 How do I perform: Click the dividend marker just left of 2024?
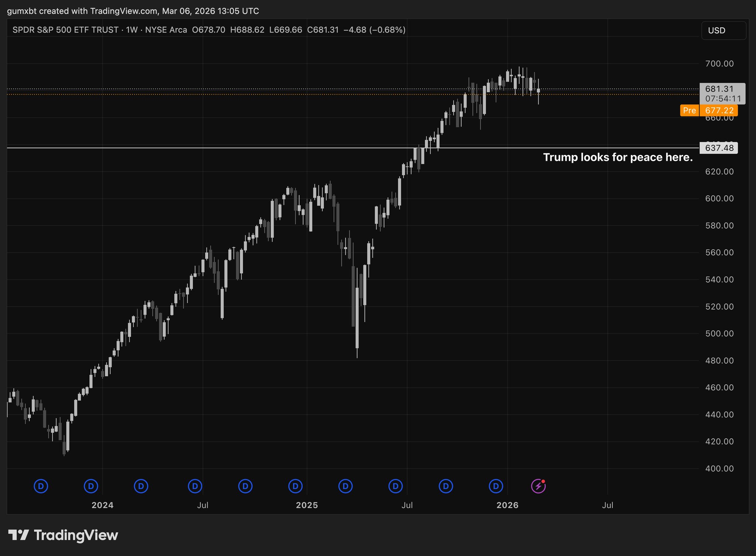(x=91, y=486)
